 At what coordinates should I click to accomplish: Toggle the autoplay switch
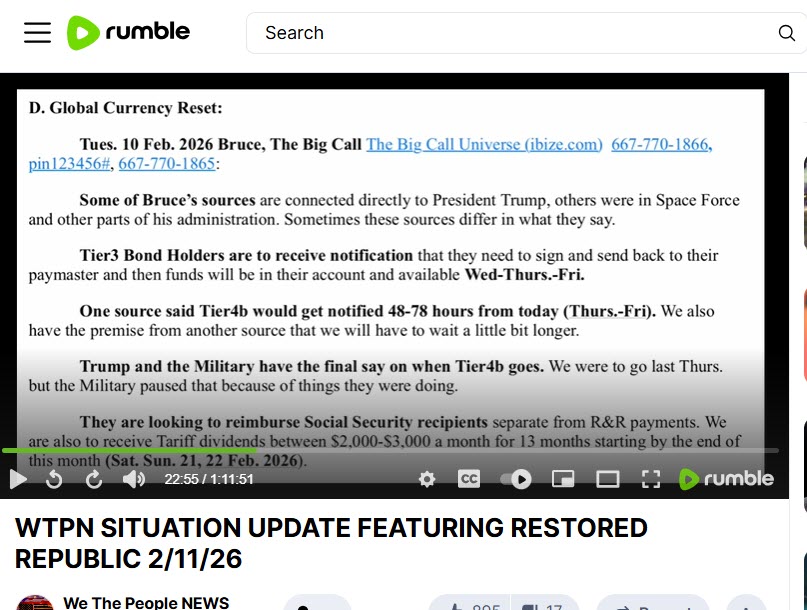pos(516,479)
